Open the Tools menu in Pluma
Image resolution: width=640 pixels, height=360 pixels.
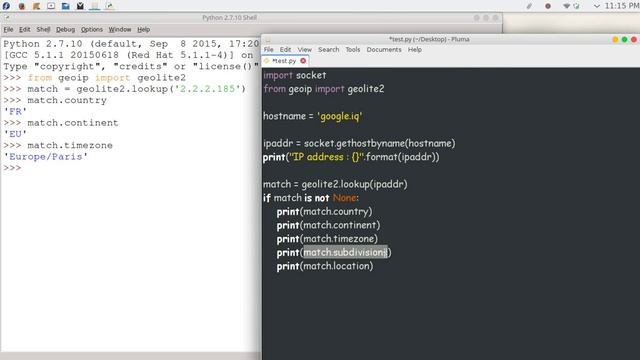(x=353, y=49)
